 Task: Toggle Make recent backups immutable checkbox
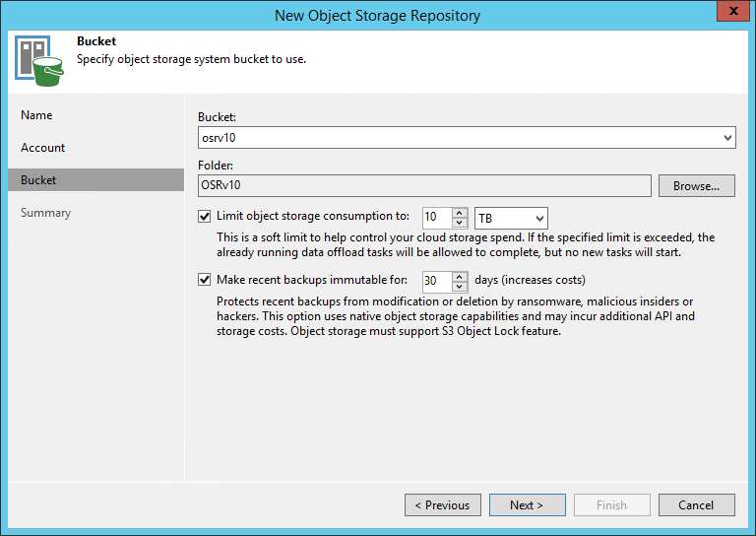[x=205, y=280]
